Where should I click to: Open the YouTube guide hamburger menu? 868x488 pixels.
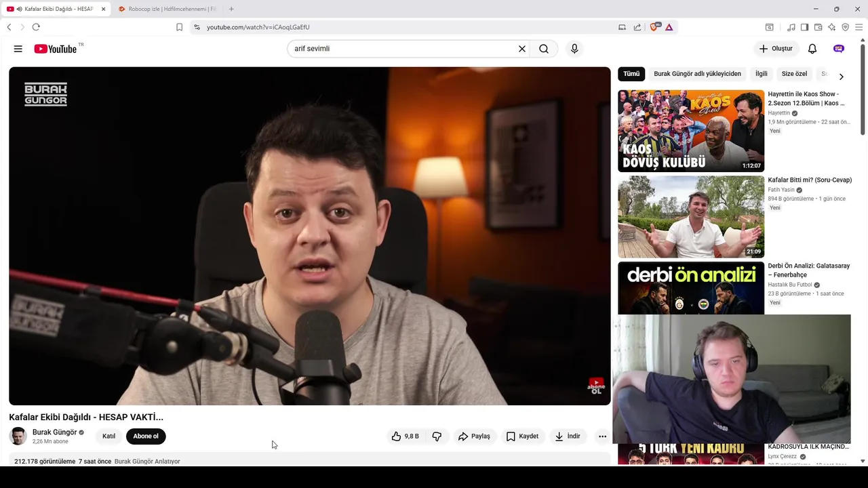18,49
